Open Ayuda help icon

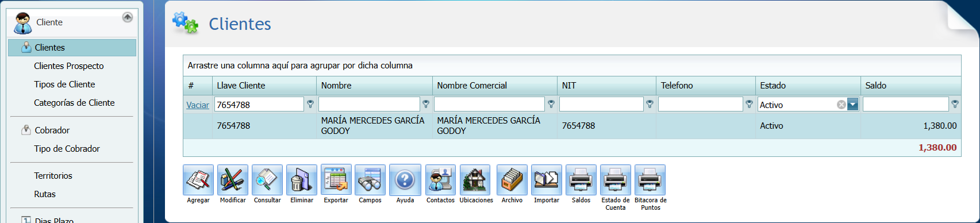point(405,180)
